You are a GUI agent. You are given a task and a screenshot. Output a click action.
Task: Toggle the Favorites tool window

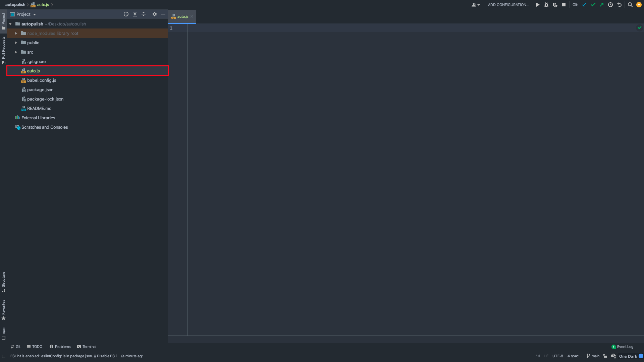point(3,310)
